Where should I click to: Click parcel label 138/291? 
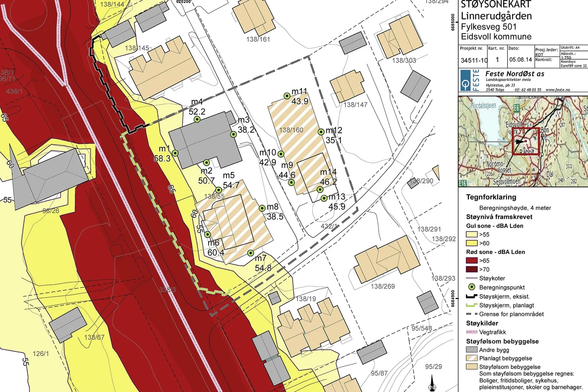429,229
